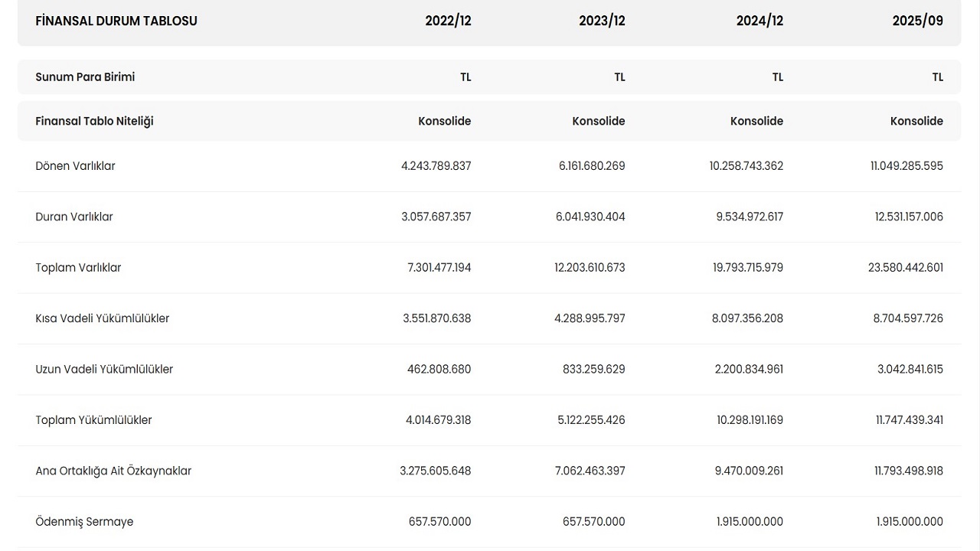Click the Dönen Varlıklar value 11.049.285.595
Image resolution: width=980 pixels, height=551 pixels.
(x=906, y=166)
